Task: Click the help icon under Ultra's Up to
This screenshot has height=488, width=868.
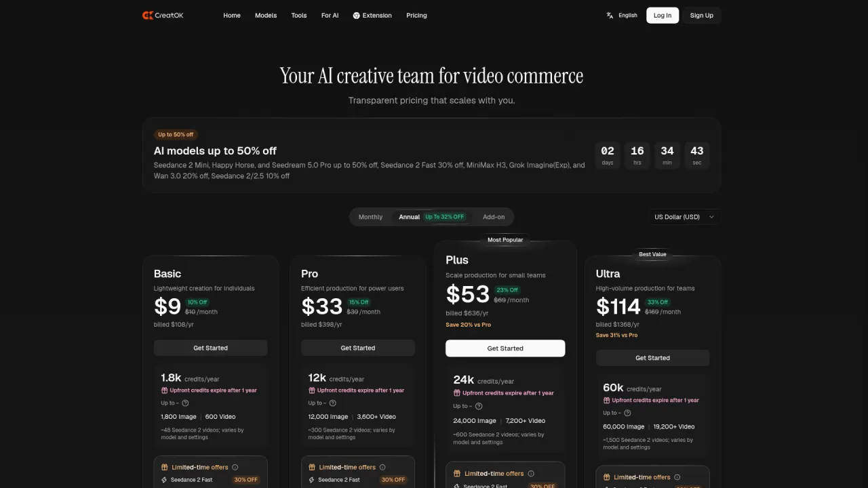Action: 627,413
